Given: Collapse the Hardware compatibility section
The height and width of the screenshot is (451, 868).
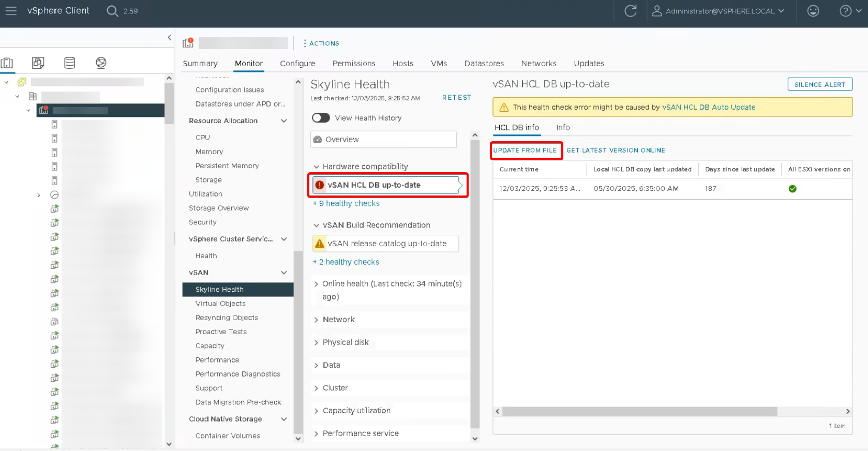Looking at the screenshot, I should (316, 167).
